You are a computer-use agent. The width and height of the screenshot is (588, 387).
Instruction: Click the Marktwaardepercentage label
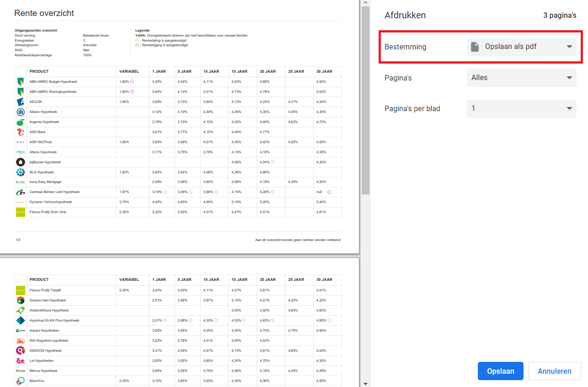point(33,55)
